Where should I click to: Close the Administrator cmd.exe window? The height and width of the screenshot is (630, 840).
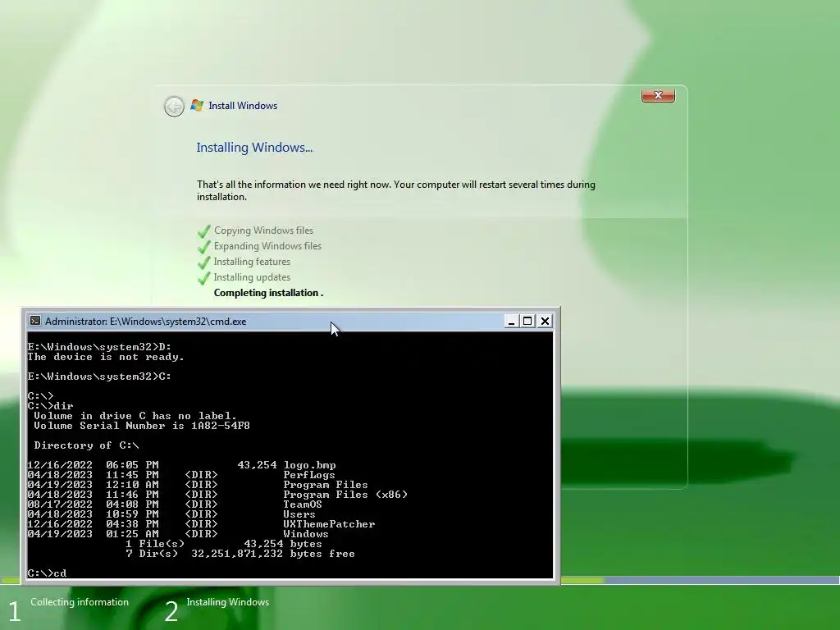coord(545,321)
